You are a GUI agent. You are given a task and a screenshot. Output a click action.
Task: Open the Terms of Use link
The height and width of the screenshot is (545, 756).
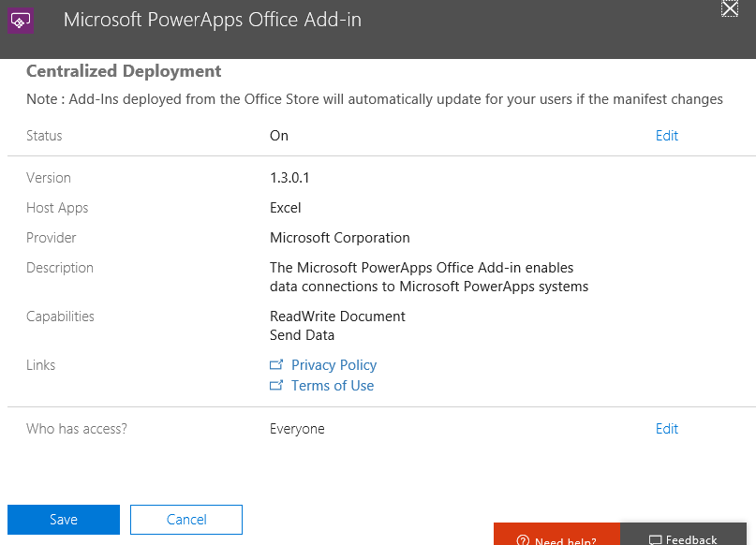tap(332, 386)
